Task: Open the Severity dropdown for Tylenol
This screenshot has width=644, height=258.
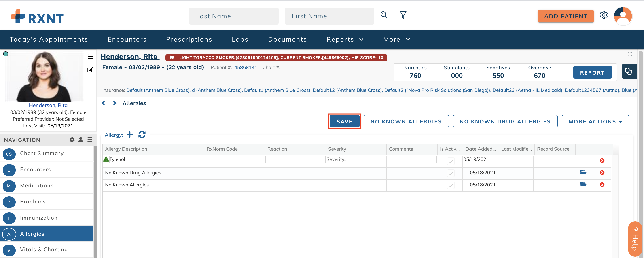Action: (356, 159)
